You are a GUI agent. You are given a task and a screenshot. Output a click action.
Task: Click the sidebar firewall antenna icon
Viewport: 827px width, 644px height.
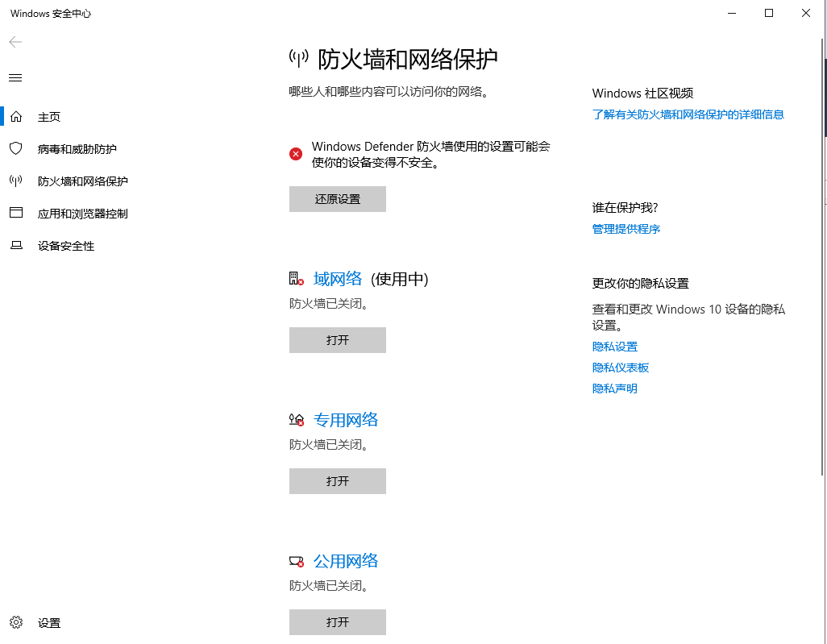pyautogui.click(x=16, y=181)
